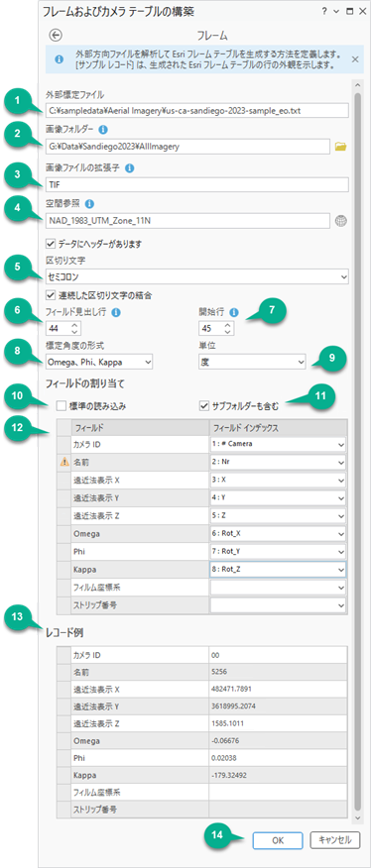Select the -179.32492 Kappa sample value
This screenshot has height=868, width=371.
pyautogui.click(x=278, y=775)
